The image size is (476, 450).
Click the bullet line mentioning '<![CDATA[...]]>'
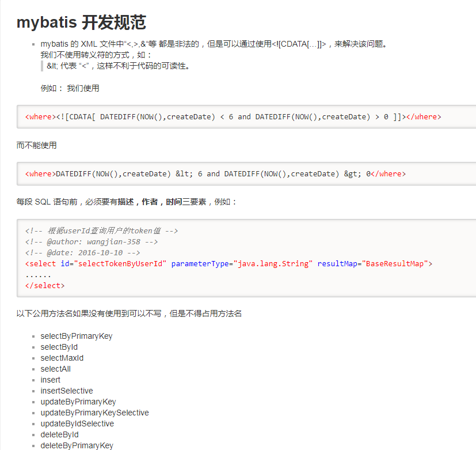pos(214,44)
